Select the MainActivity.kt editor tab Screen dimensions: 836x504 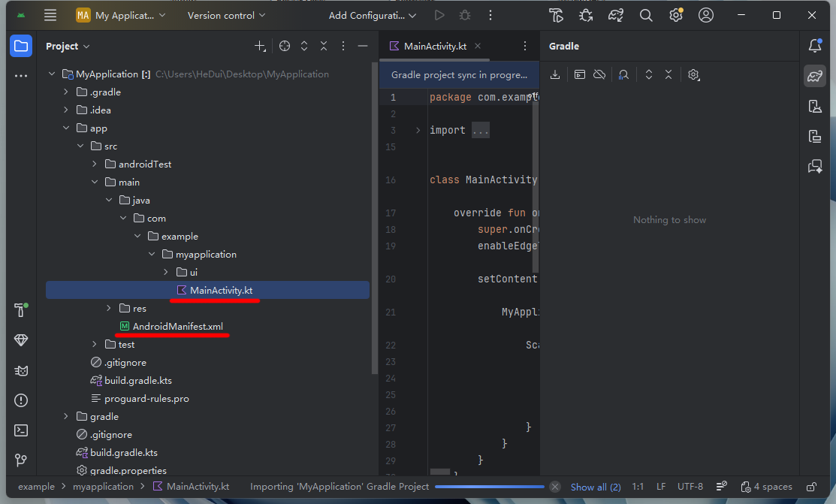coord(434,45)
